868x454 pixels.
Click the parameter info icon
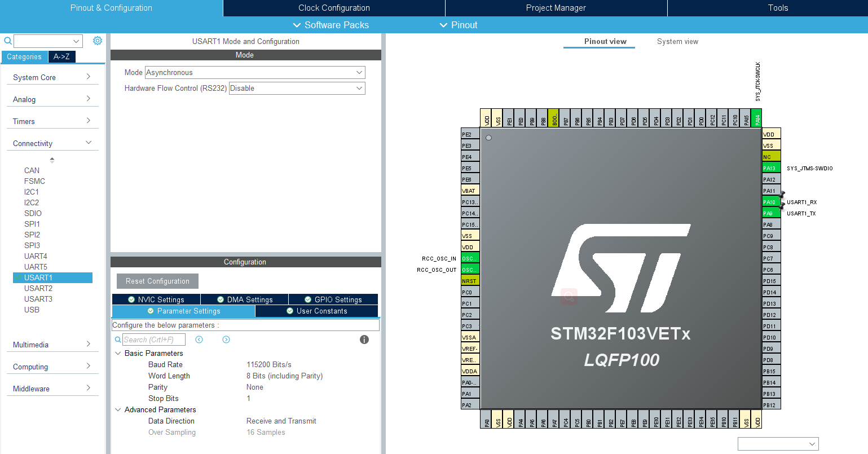[x=364, y=340]
